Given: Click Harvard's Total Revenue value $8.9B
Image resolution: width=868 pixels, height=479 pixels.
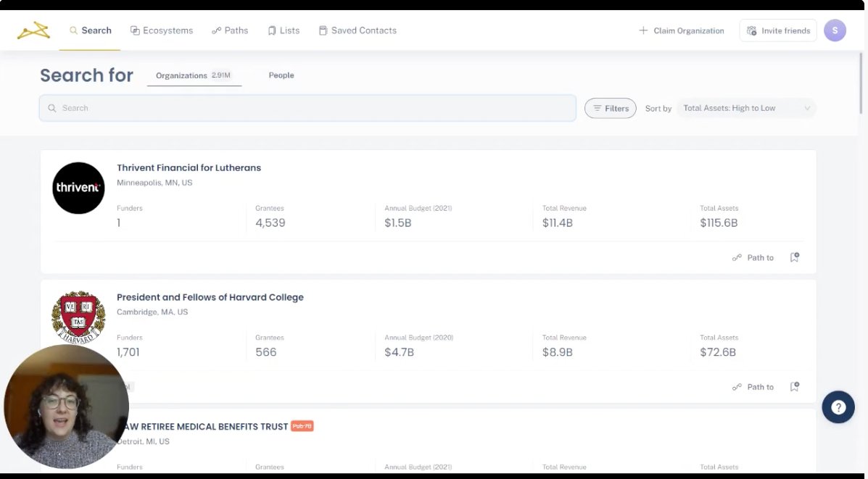Looking at the screenshot, I should (x=557, y=352).
